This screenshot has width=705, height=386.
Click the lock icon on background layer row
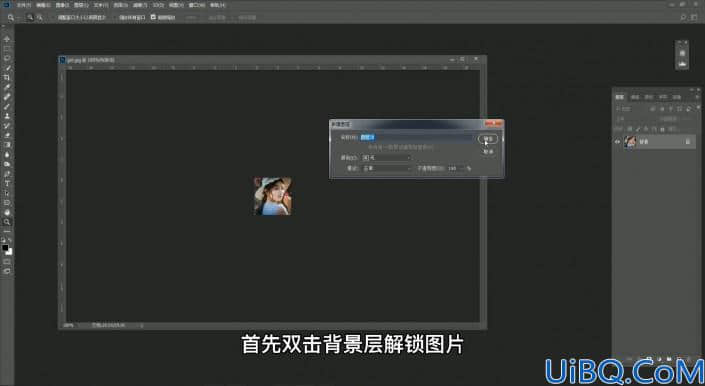click(687, 142)
